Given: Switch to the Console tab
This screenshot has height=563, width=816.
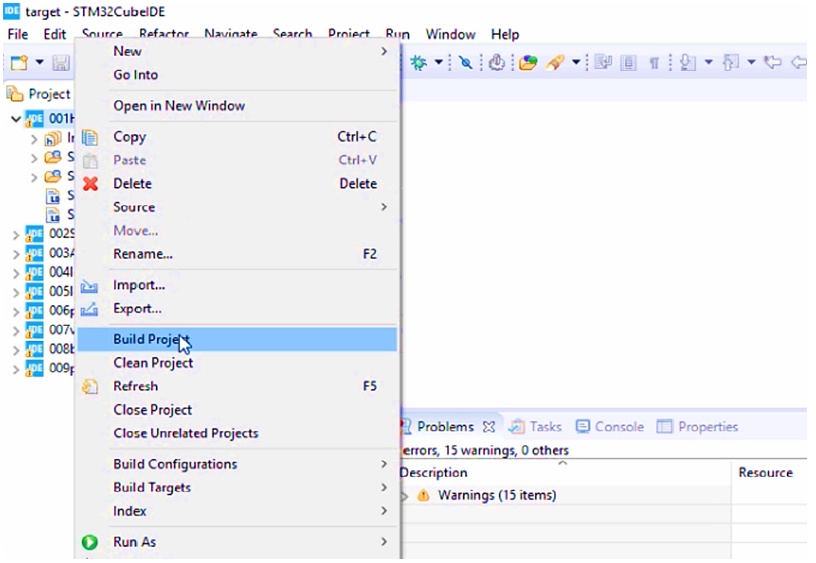Looking at the screenshot, I should [x=610, y=427].
